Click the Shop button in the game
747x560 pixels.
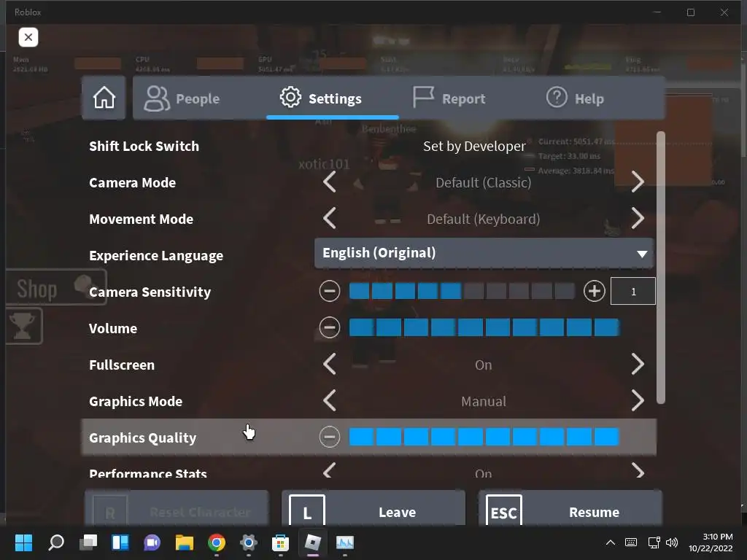click(x=55, y=287)
